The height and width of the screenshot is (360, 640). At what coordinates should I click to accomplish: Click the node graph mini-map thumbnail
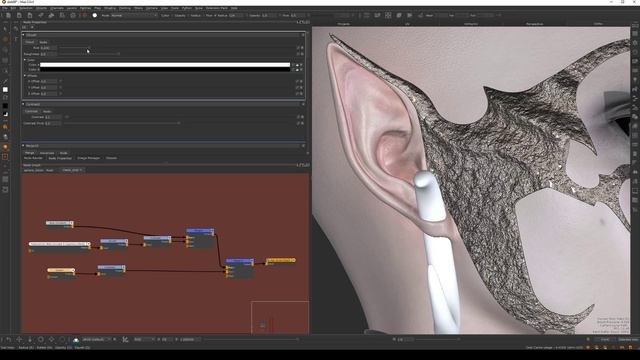point(280,317)
